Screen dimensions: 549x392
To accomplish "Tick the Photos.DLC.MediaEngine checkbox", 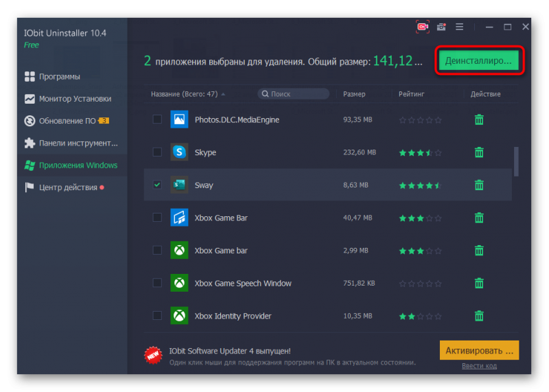I will (157, 119).
